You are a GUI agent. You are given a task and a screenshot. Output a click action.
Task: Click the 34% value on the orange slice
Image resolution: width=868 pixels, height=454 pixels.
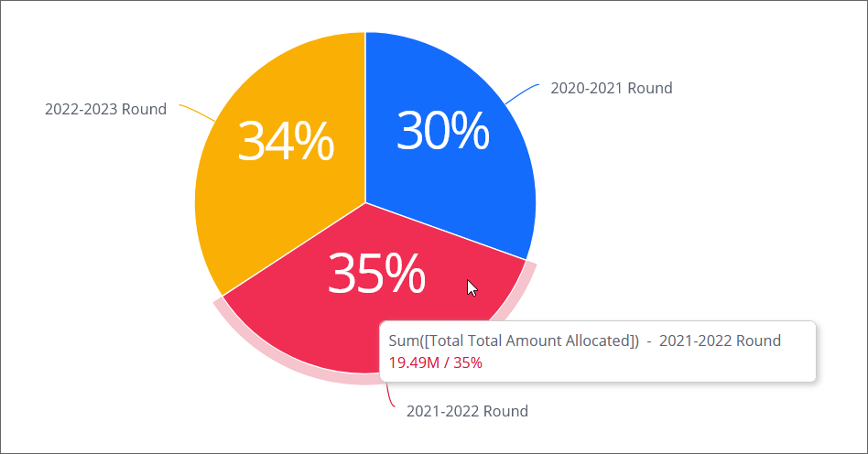(x=285, y=144)
